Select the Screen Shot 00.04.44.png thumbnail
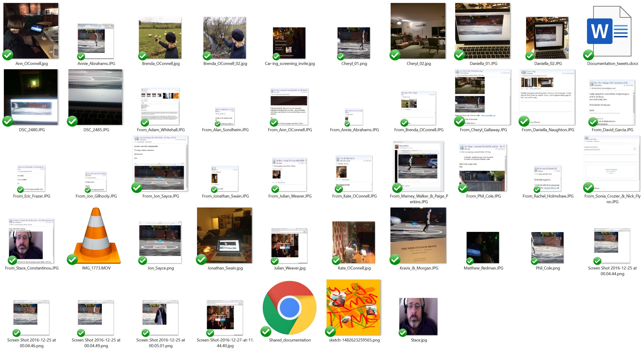Image resolution: width=644 pixels, height=364 pixels. pyautogui.click(x=612, y=246)
